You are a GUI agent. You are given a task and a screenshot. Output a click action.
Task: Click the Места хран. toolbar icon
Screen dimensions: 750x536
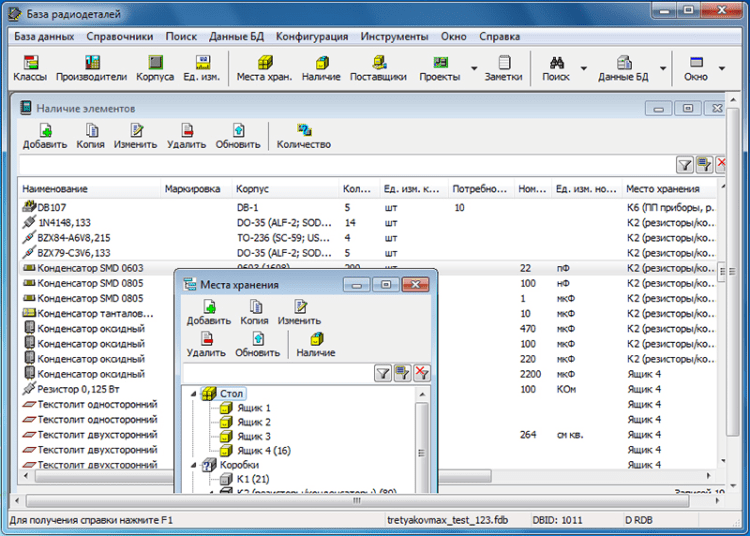(x=264, y=67)
